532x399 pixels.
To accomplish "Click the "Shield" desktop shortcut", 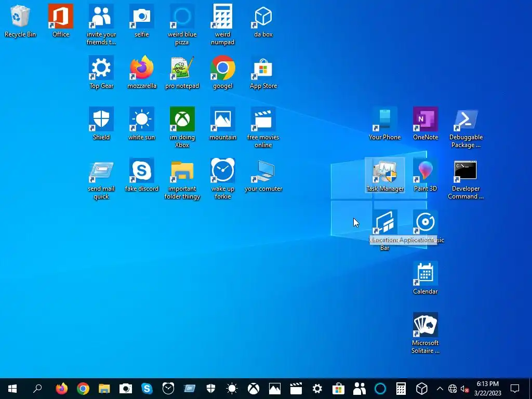I will (101, 124).
